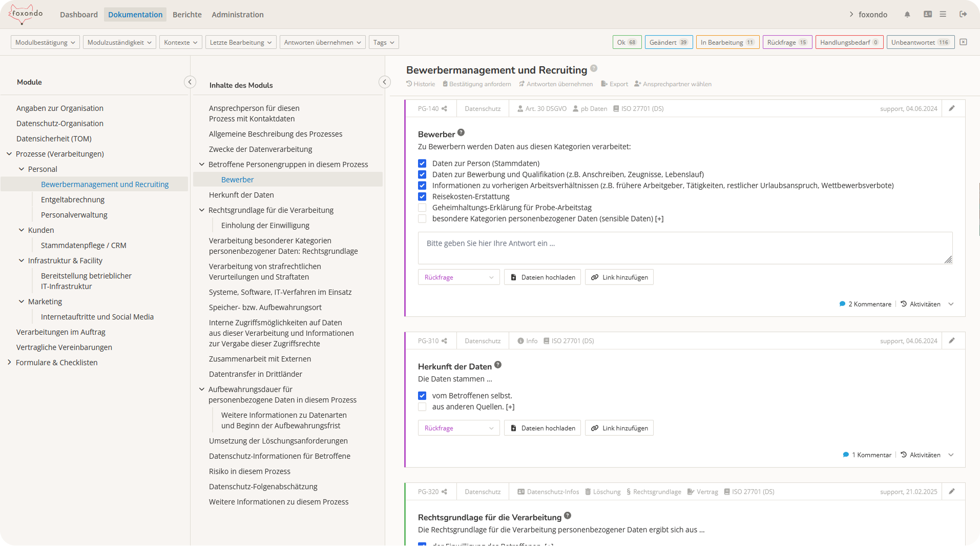Viewport: 980px width, 546px height.
Task: Open the 2 Kommentare link
Action: pos(865,304)
